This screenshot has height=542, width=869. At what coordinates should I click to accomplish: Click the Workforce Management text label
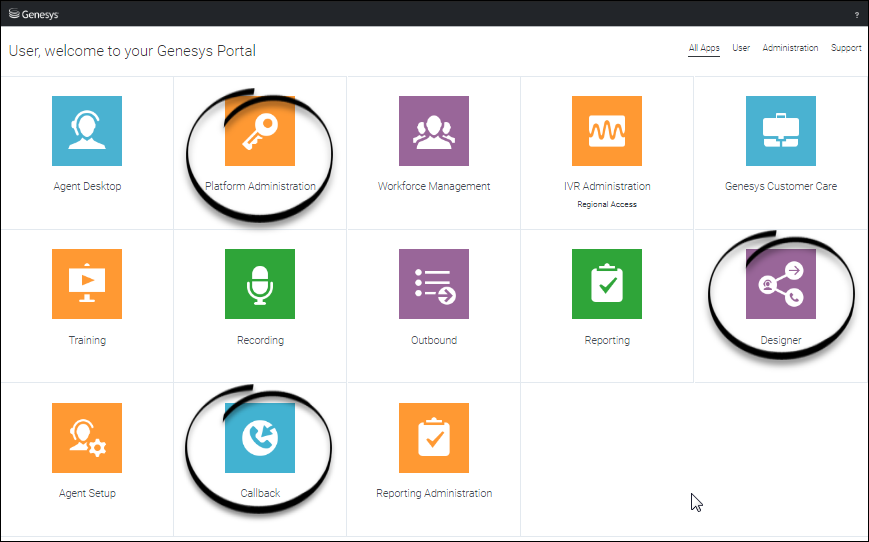434,187
